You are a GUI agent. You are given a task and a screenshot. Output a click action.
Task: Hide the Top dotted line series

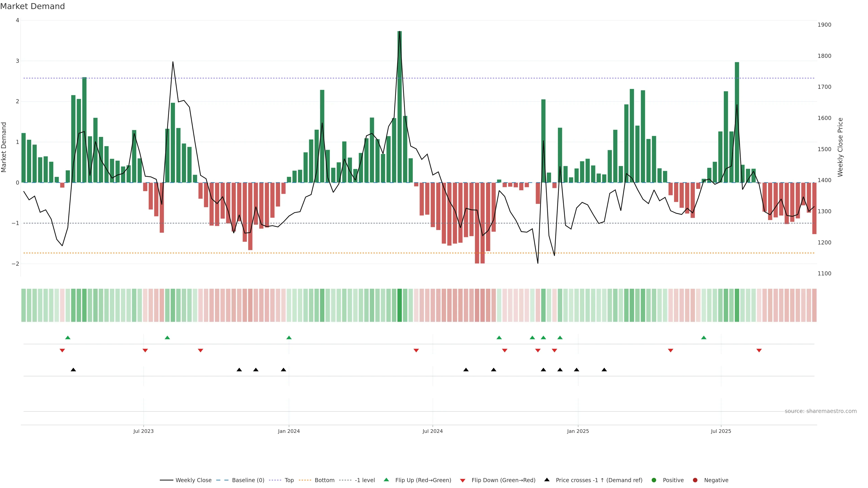click(x=289, y=480)
